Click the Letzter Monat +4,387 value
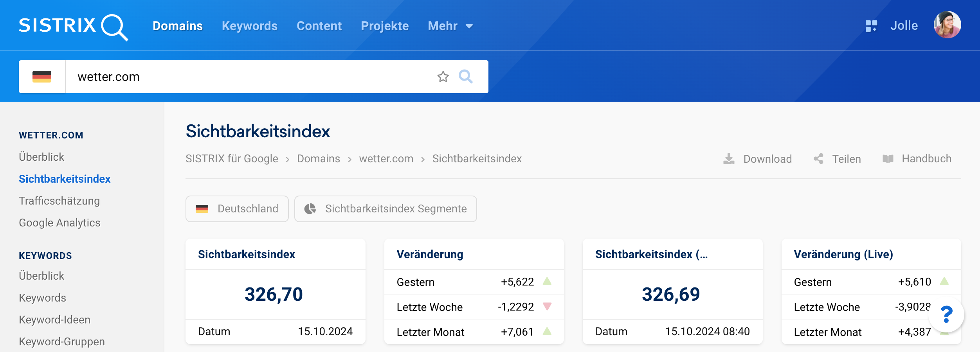 [x=915, y=332]
